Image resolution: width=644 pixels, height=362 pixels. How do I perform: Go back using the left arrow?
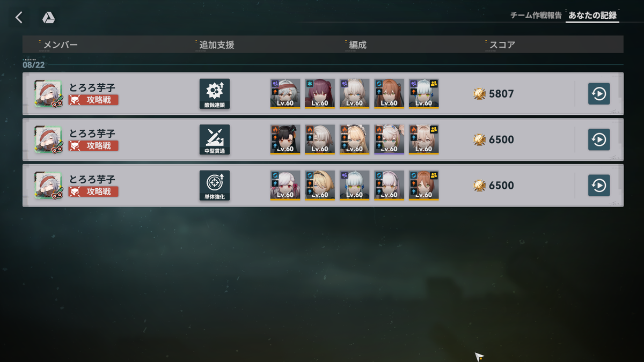[19, 18]
